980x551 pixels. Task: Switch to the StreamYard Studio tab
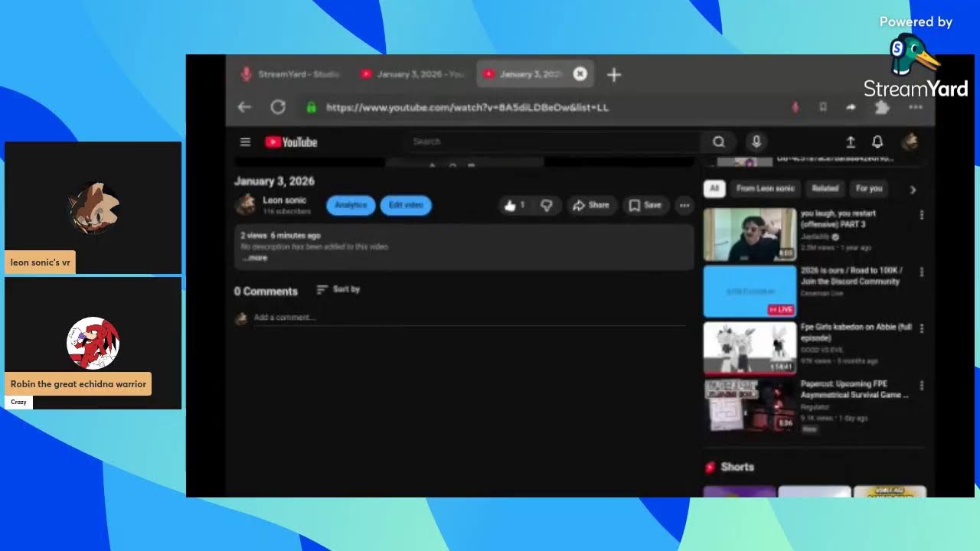click(290, 74)
